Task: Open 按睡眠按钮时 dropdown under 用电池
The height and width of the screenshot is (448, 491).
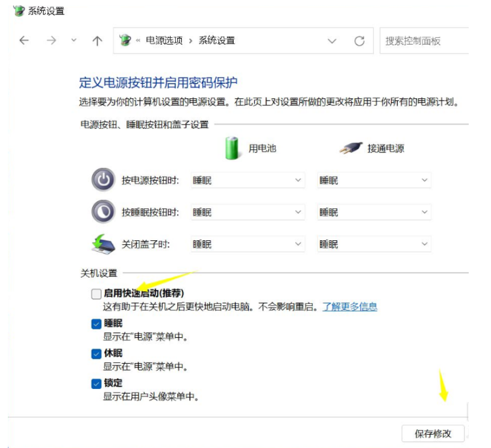Action: tap(248, 213)
